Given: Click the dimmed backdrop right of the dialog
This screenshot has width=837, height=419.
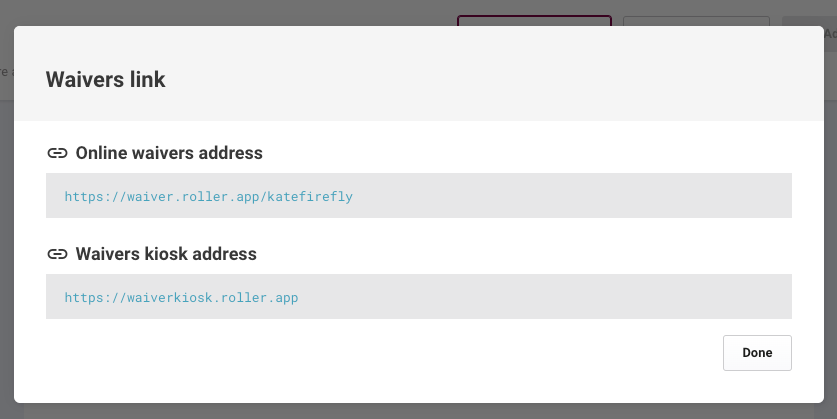Looking at the screenshot, I should (x=831, y=240).
